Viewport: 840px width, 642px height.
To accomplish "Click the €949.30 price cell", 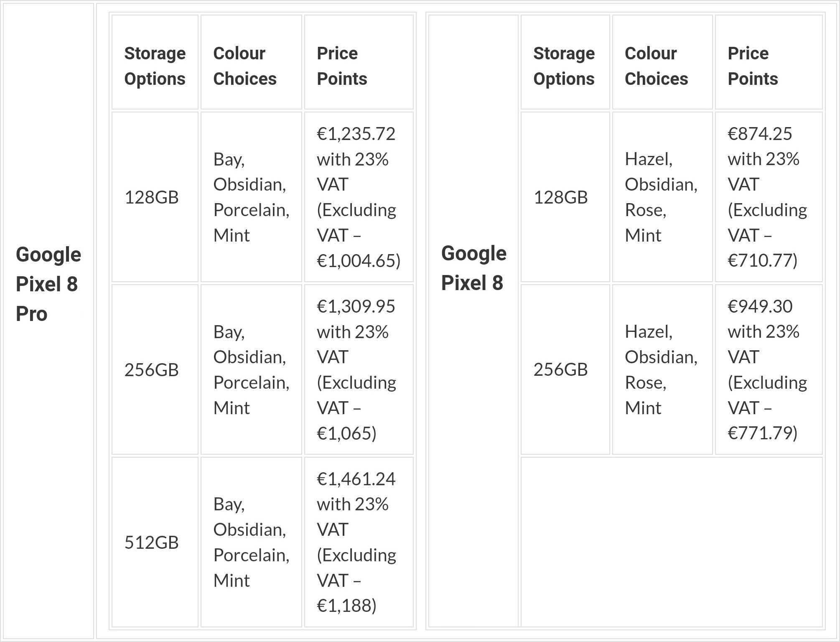I will (x=769, y=369).
